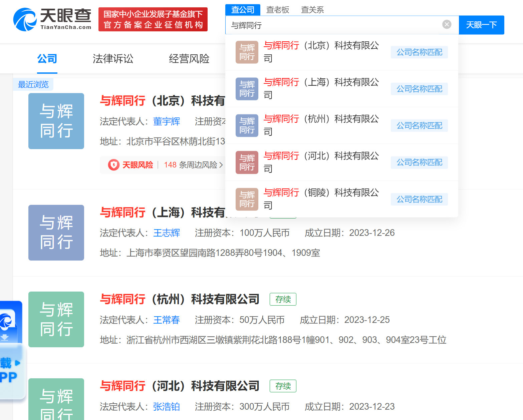Viewport: 523px width, 420px height.
Task: Open the 法律诉讼 results tab
Action: (x=113, y=59)
